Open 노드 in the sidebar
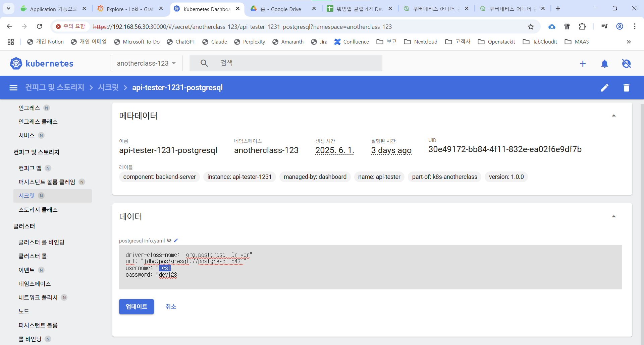Screen dimensions: 644x345 coord(23,311)
